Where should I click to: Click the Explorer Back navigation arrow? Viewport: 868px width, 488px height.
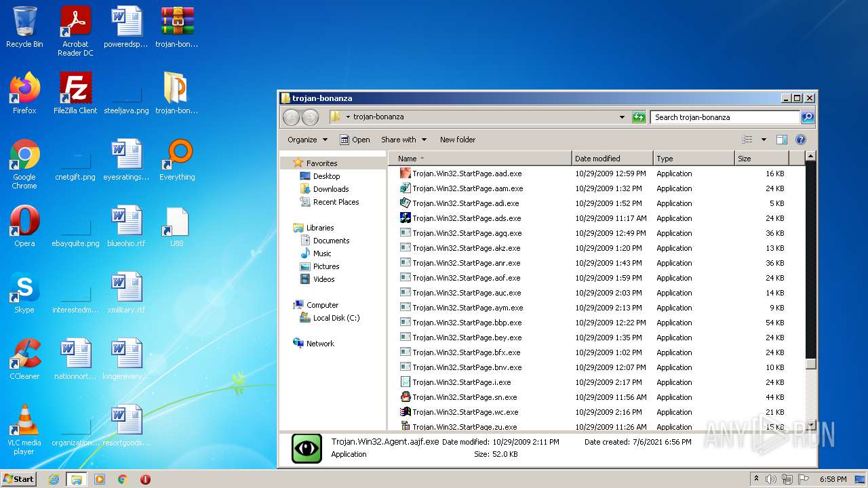tap(291, 117)
